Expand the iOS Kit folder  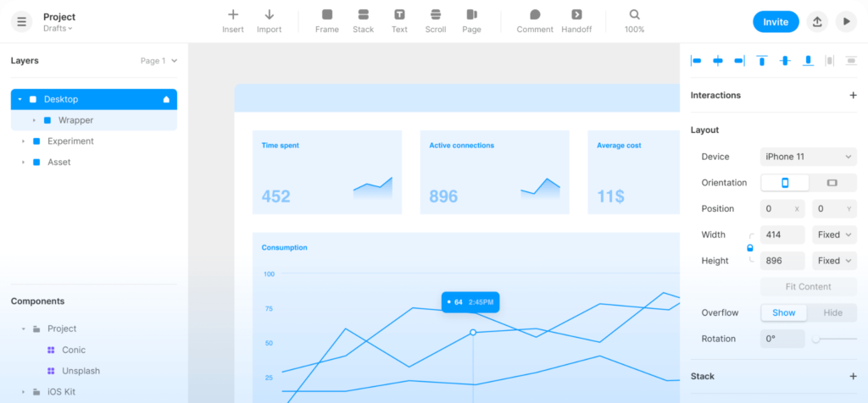23,392
